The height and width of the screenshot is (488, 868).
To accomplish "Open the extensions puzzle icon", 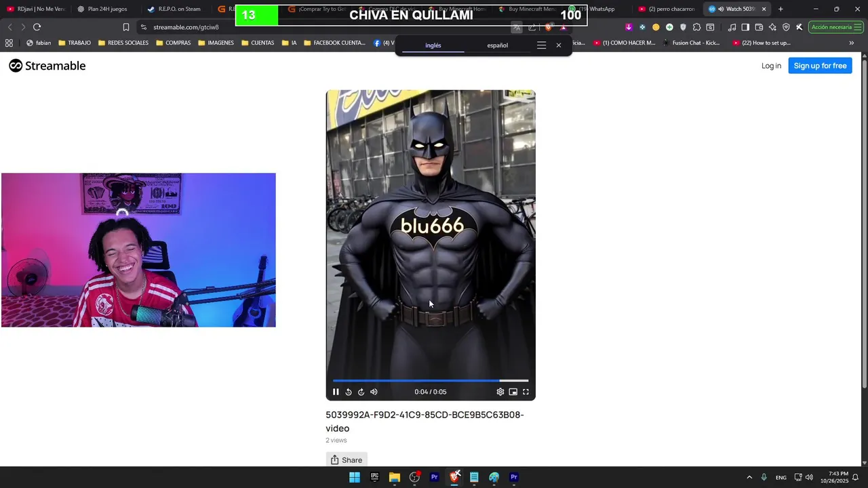I will (x=696, y=27).
